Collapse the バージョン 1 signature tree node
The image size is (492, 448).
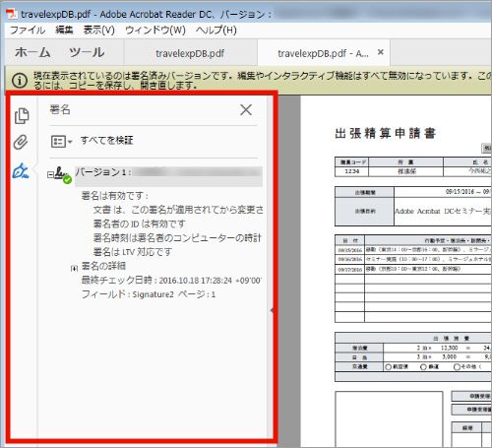click(50, 175)
